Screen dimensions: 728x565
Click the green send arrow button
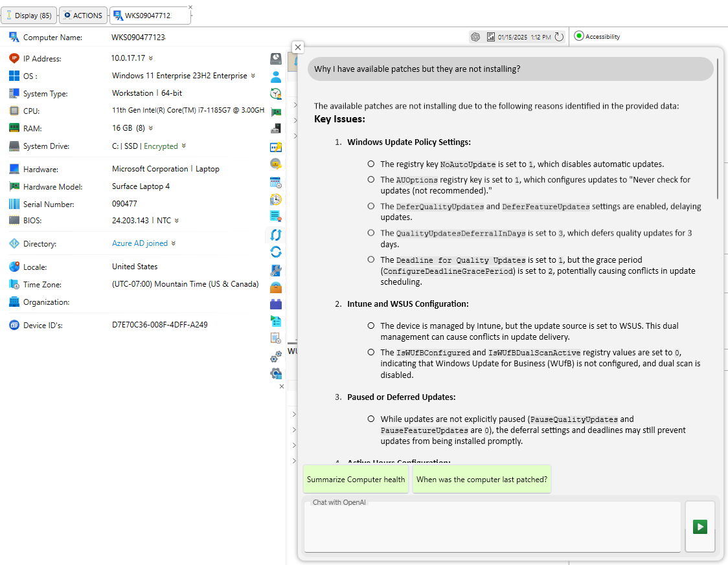(700, 527)
